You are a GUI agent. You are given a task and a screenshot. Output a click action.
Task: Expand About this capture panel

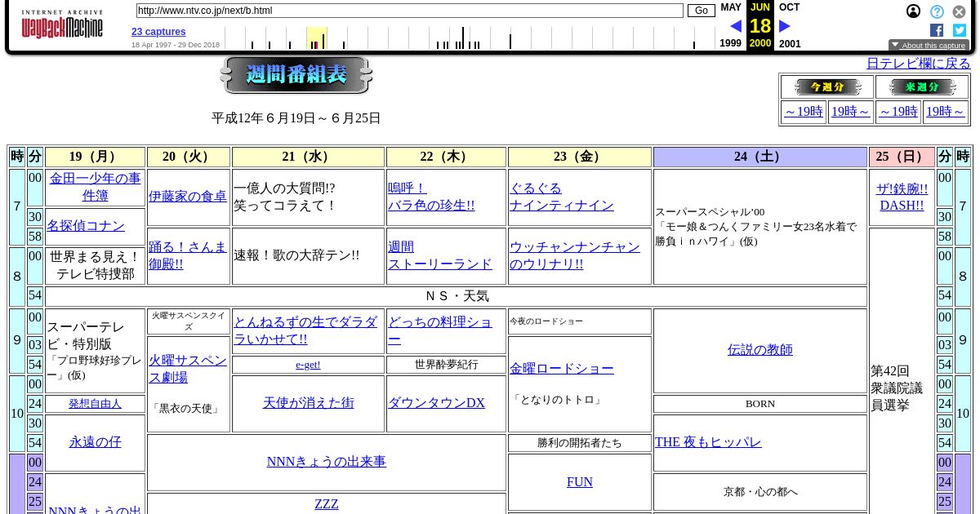929,46
